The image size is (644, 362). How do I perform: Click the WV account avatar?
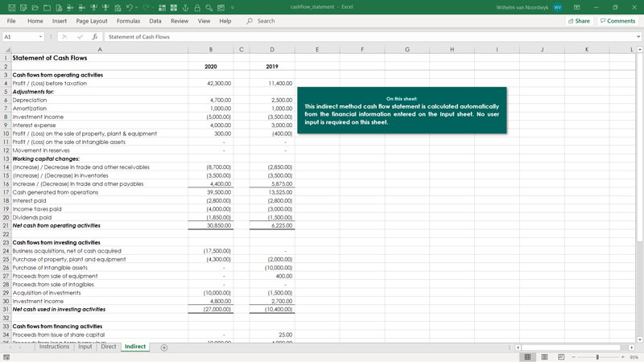(557, 7)
